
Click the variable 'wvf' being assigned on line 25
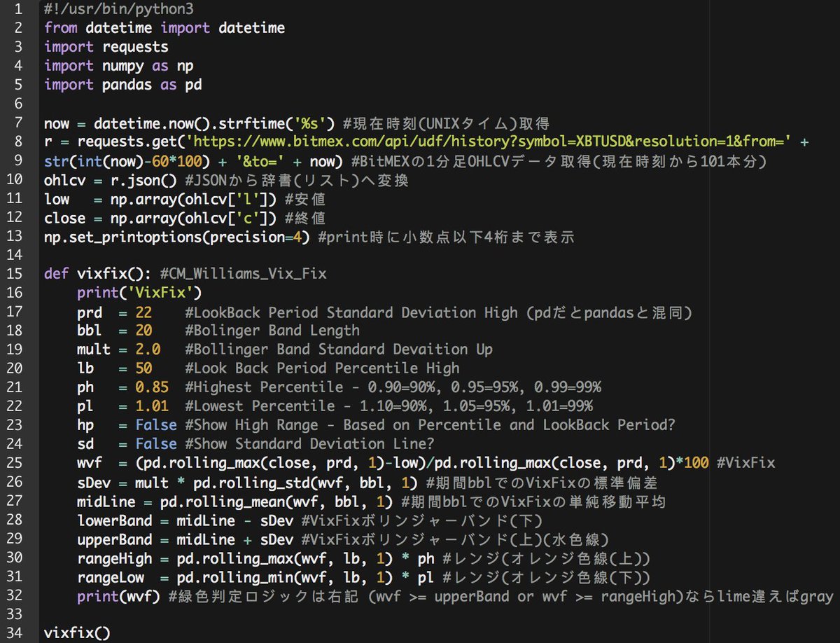pos(90,463)
